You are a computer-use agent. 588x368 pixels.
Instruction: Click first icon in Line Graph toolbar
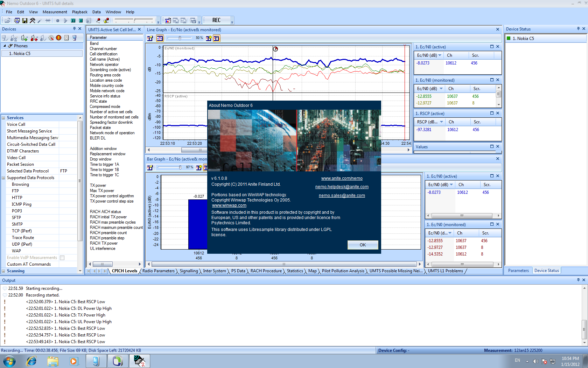point(150,38)
